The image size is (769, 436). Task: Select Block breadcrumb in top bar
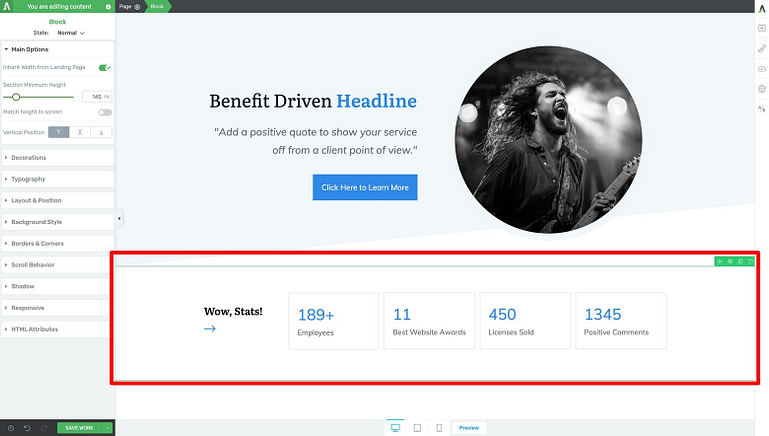pyautogui.click(x=157, y=6)
